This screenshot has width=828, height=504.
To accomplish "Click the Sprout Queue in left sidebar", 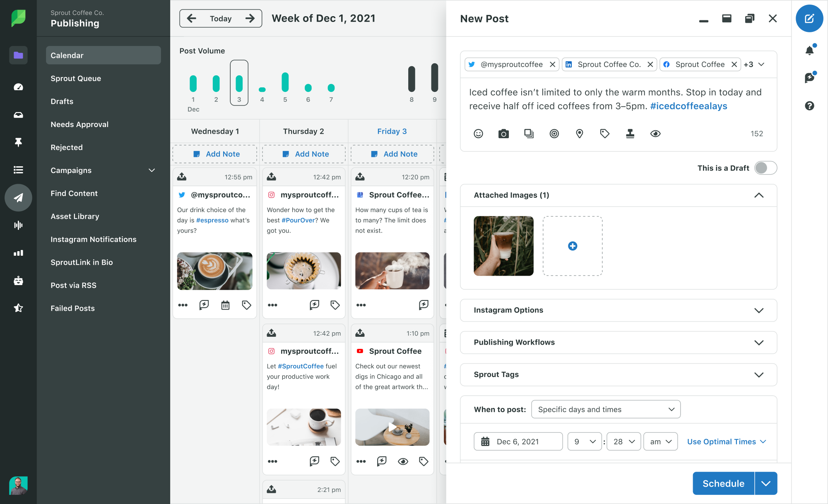I will click(76, 78).
